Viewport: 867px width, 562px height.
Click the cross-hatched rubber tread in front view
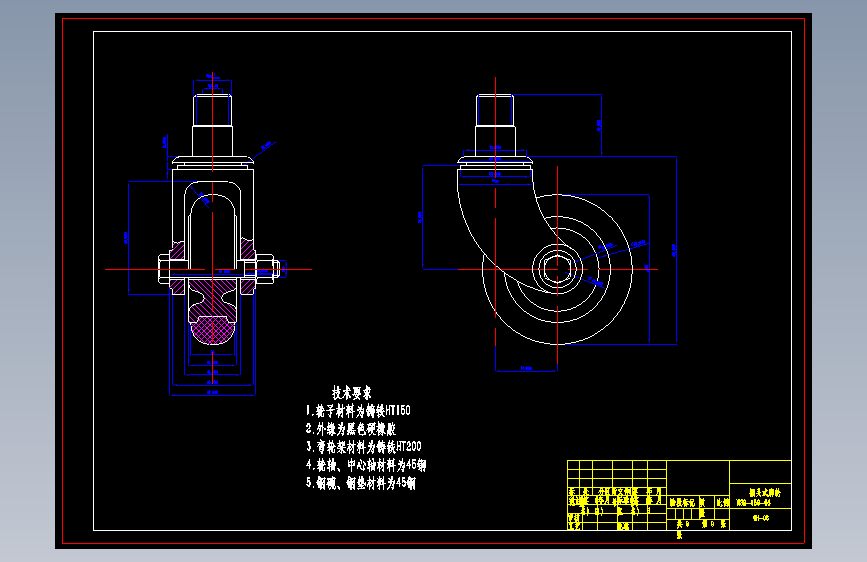[213, 330]
